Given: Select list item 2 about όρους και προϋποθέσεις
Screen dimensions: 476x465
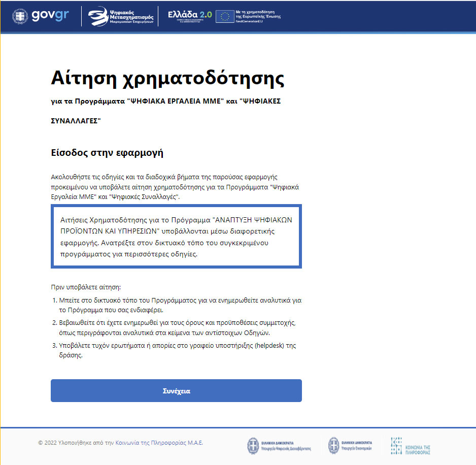Looking at the screenshot, I should click(177, 327).
